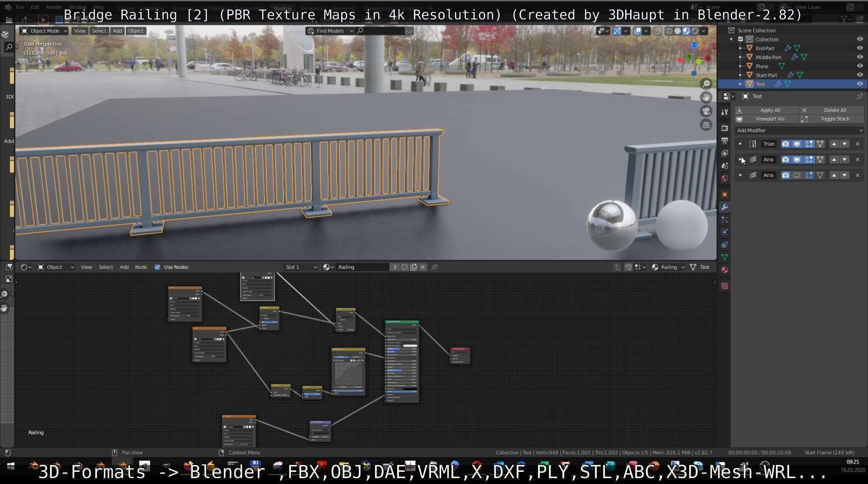This screenshot has width=868, height=484.
Task: Open the Modifier properties wrench tab
Action: 724,207
